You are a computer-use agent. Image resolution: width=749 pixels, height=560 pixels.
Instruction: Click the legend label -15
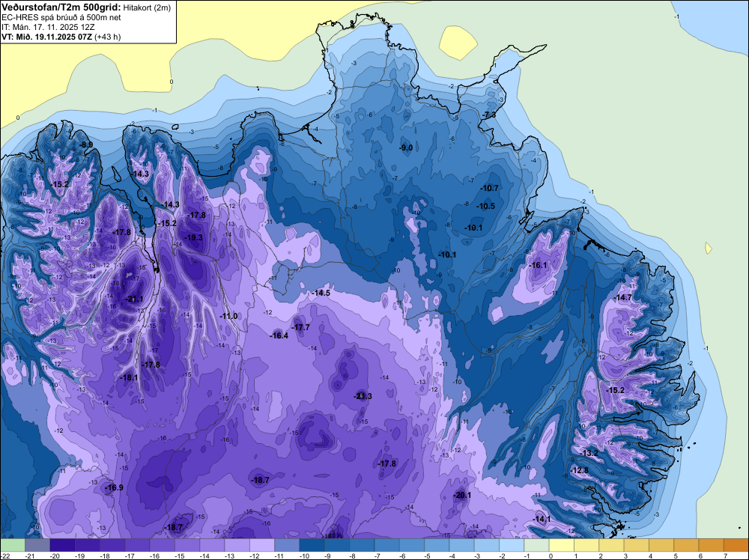point(178,556)
